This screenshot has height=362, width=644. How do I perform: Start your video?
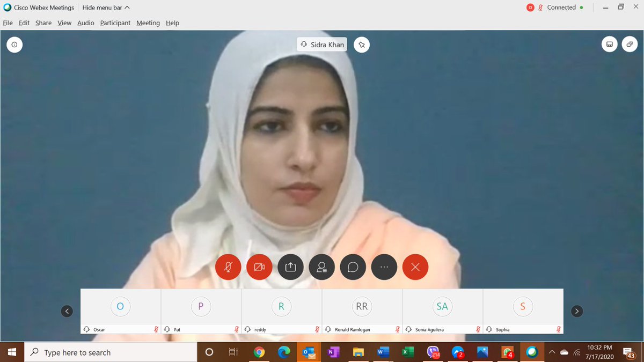(259, 267)
